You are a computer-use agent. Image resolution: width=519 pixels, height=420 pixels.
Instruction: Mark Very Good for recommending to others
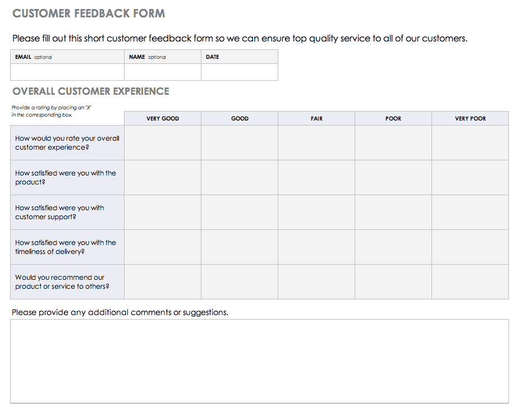point(163,282)
